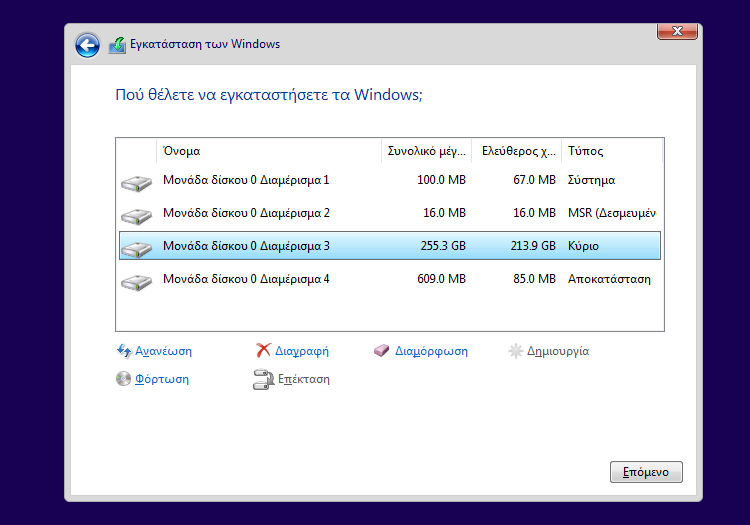Close the Windows setup window
Image resolution: width=750 pixels, height=525 pixels.
tap(677, 31)
